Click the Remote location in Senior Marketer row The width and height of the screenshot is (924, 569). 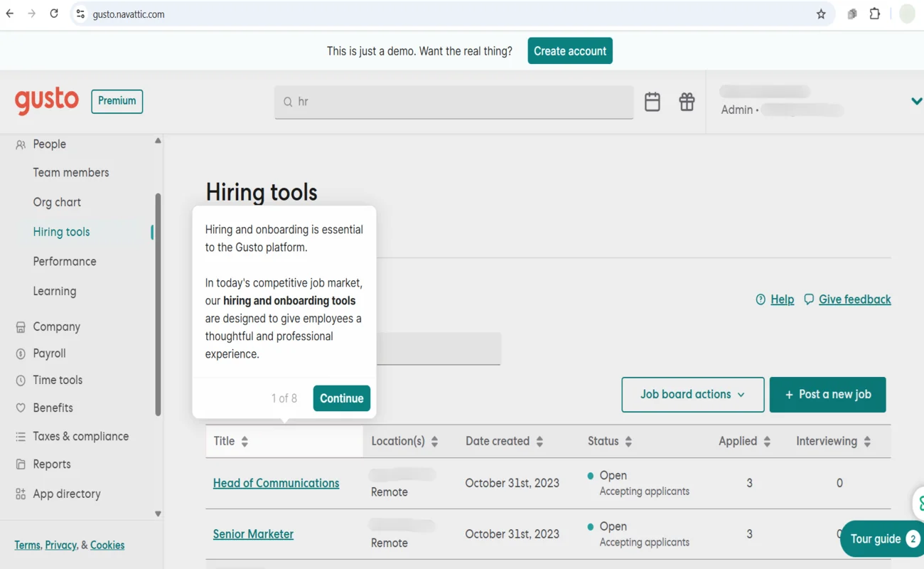tap(390, 543)
